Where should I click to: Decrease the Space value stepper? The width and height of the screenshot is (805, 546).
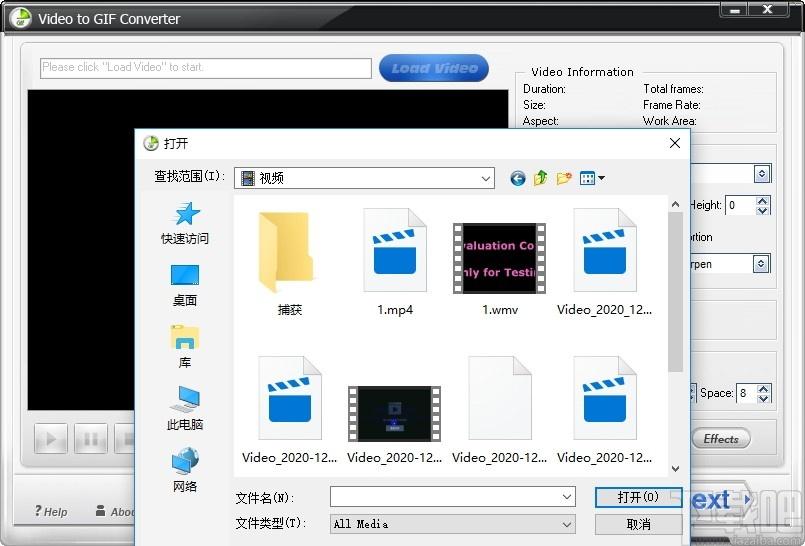(x=763, y=398)
